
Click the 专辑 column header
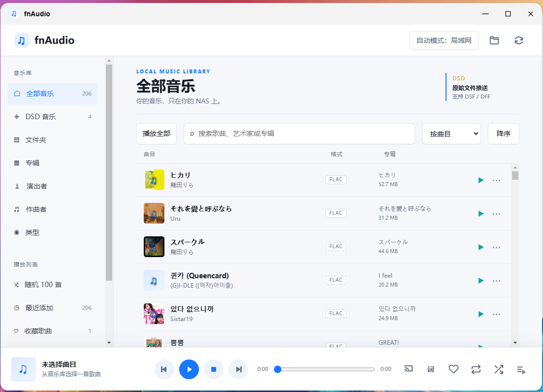[x=389, y=154]
